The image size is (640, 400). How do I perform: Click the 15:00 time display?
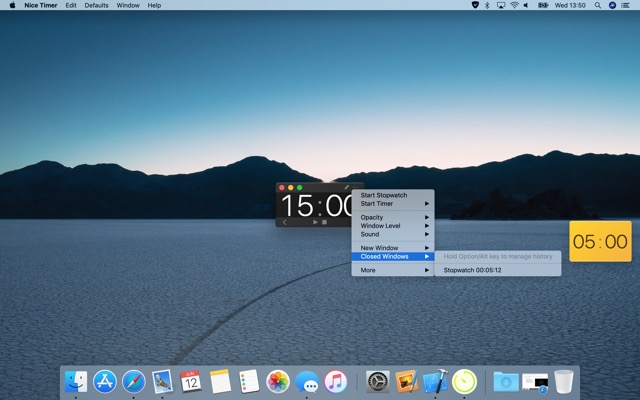point(318,205)
